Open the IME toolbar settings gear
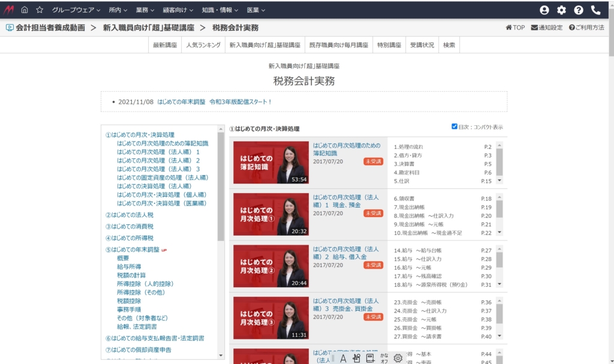Screen dimensions: 614x364 [x=398, y=358]
